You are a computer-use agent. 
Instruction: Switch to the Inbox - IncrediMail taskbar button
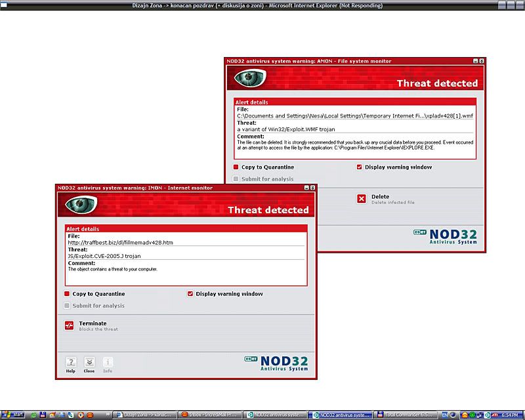[209, 415]
